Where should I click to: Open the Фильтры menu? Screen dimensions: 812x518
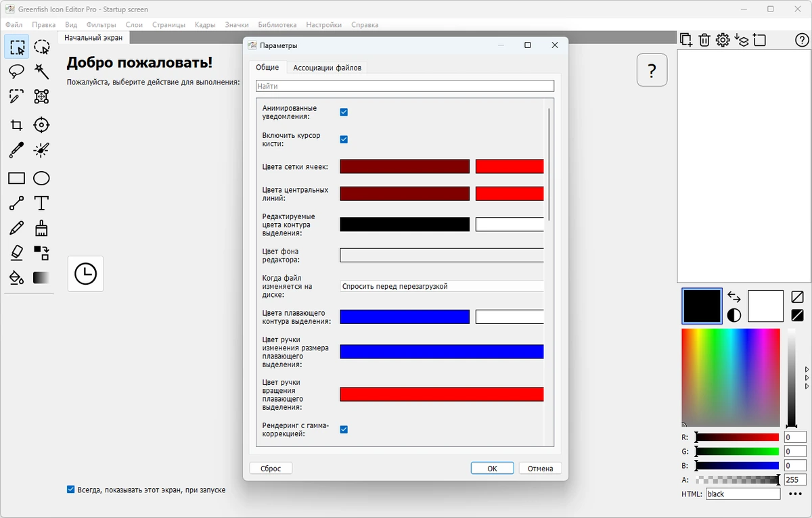coord(101,25)
